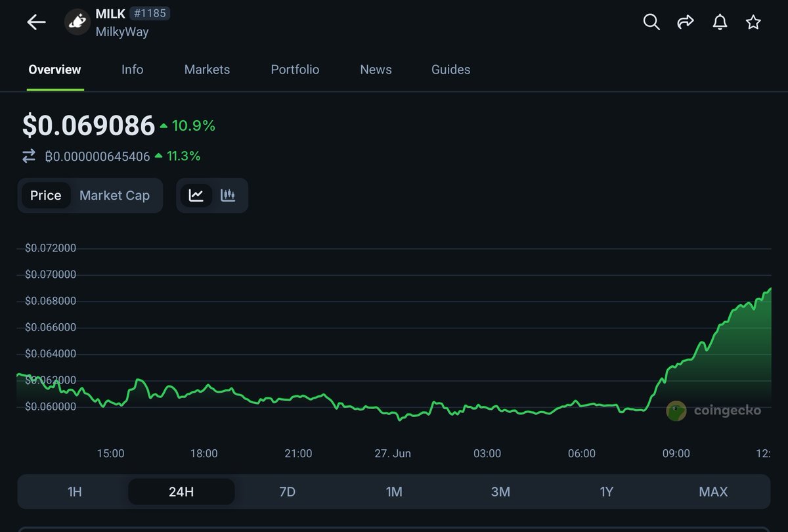Open the MilkyWay coin logo
This screenshot has width=788, height=532.
(77, 22)
